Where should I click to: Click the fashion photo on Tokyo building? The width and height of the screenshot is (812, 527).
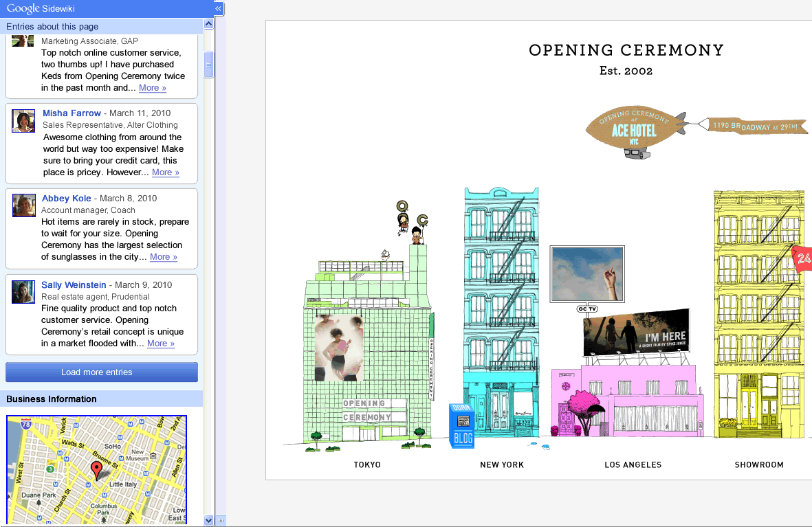339,348
